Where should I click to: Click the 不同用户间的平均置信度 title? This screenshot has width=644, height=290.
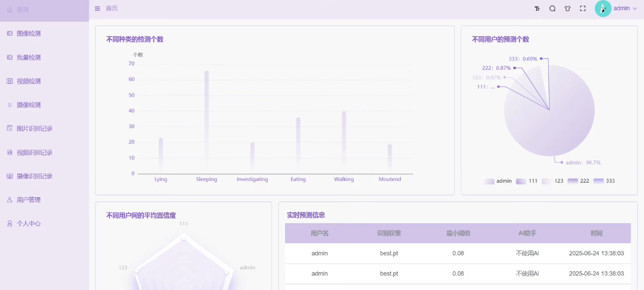point(141,215)
